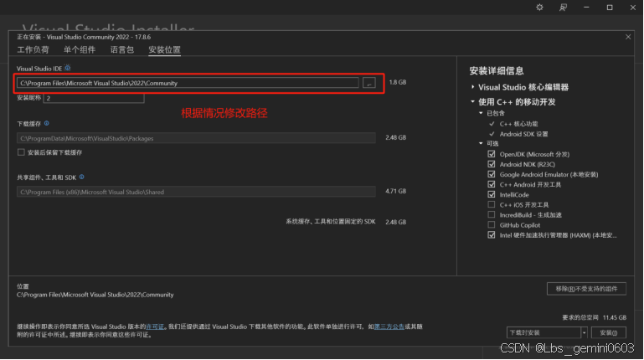644x360 pixels.
Task: Open the 第三方公告 link
Action: [389, 327]
